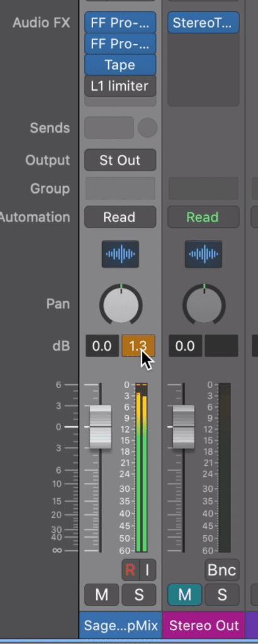Open the green Read automation menu on Stereo Out
The image size is (258, 644).
203,217
